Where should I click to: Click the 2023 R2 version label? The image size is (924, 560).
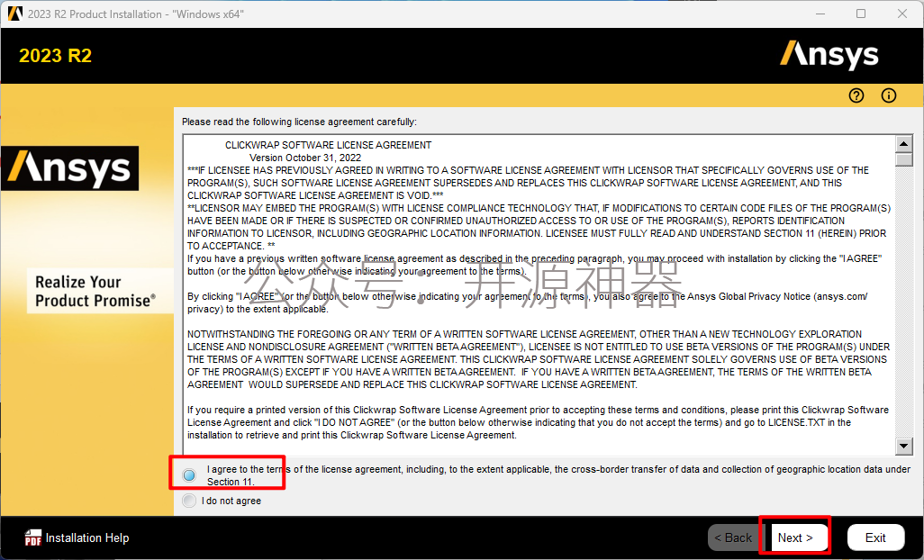(56, 55)
